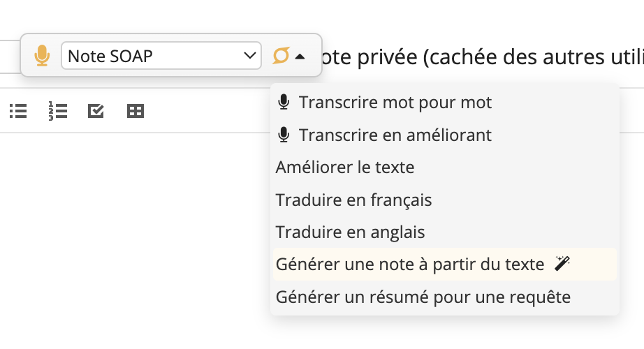Click the magic wand icon
Image resolution: width=644 pixels, height=349 pixels.
562,264
